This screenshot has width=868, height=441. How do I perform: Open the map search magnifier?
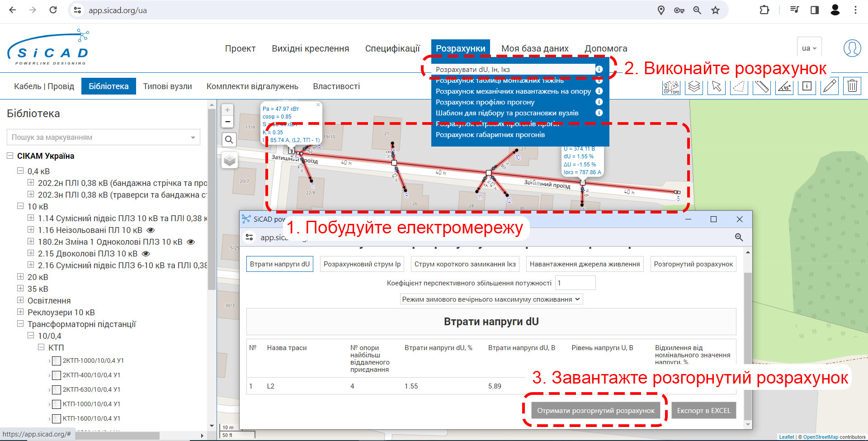[x=229, y=140]
